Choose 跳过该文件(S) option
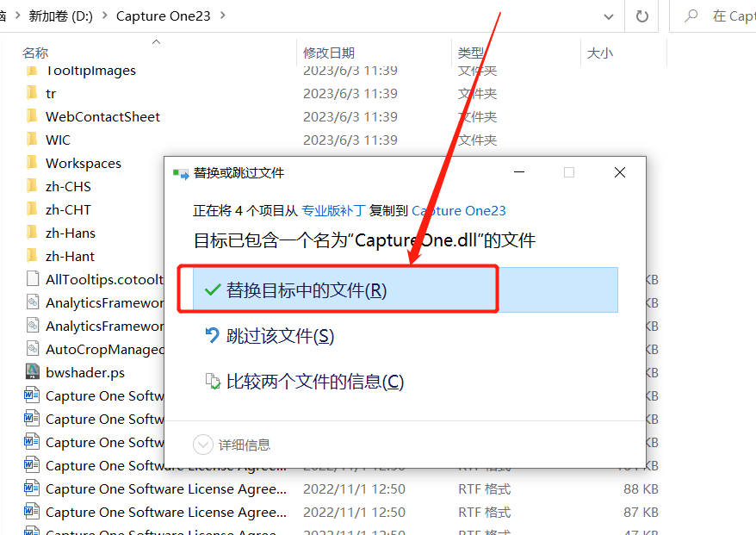Image resolution: width=756 pixels, height=535 pixels. (279, 336)
